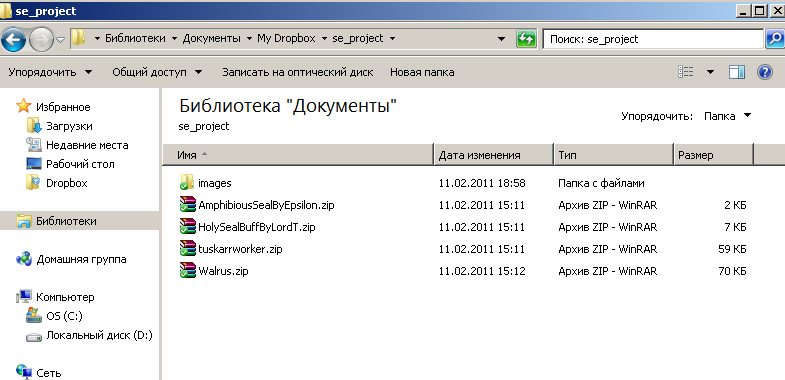The height and width of the screenshot is (380, 785).
Task: Open Домашняя группа in the sidebar
Action: coord(81,259)
